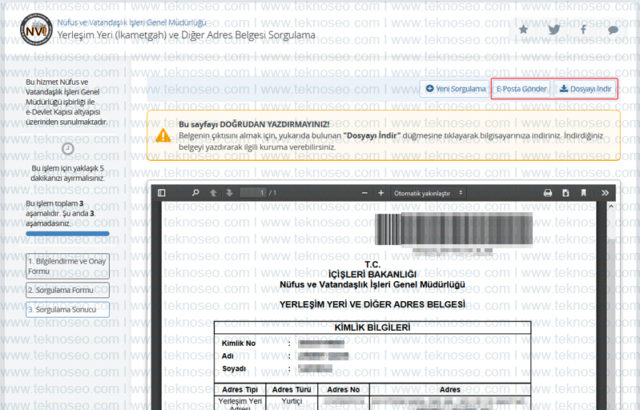
Task: Toggle the PDF viewer sidebar
Action: click(x=162, y=193)
